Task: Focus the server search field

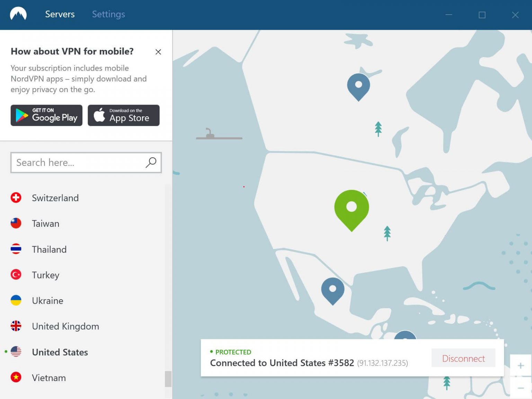Action: [78, 162]
